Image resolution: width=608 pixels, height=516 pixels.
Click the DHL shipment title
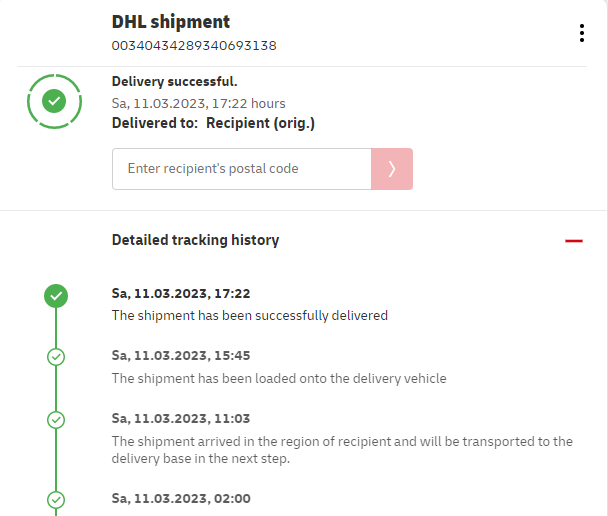pyautogui.click(x=171, y=22)
